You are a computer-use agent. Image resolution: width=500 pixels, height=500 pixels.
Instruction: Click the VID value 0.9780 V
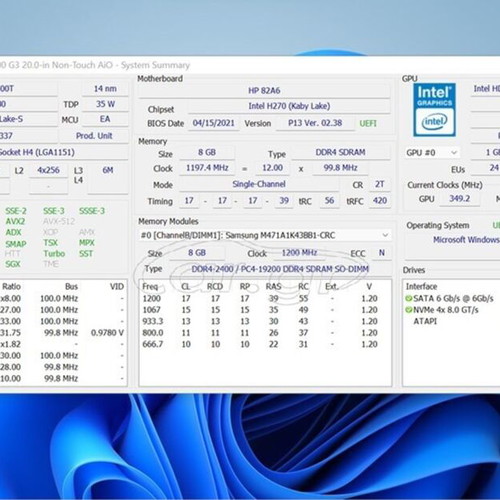(107, 333)
